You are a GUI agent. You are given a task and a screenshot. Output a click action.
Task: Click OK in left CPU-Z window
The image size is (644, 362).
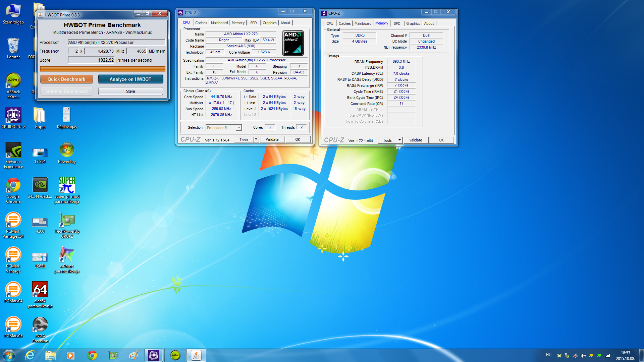(x=298, y=139)
